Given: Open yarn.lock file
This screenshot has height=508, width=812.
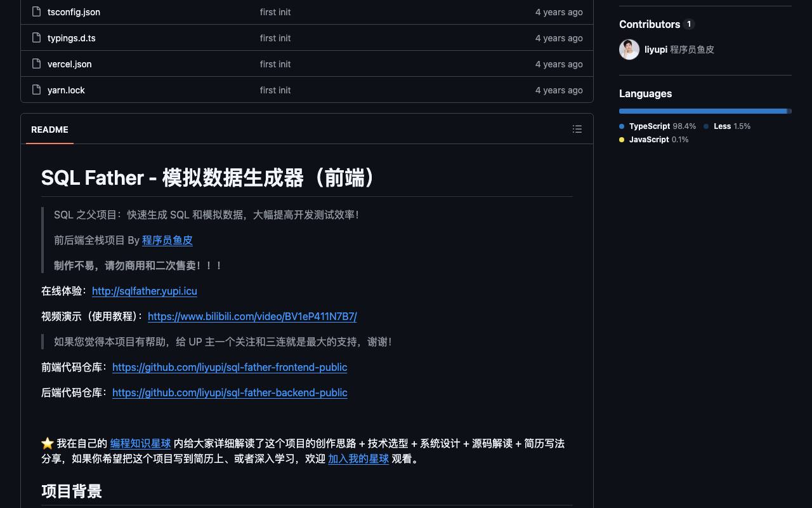Looking at the screenshot, I should click(66, 90).
